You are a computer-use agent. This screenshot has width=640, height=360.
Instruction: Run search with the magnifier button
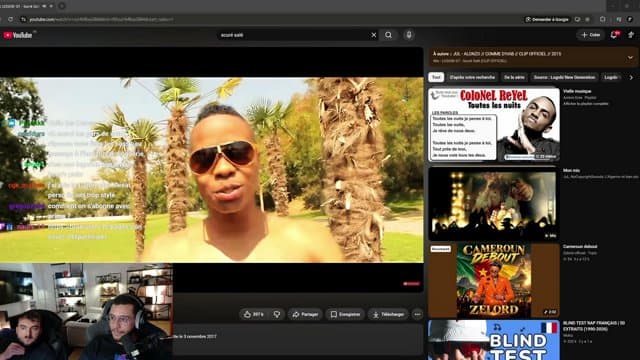[388, 35]
